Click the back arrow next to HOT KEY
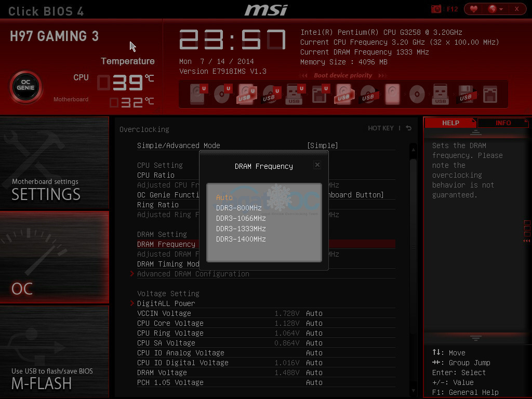 tap(409, 128)
